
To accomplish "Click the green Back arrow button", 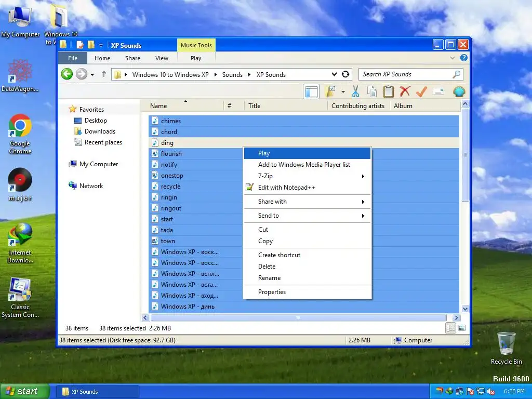I will click(67, 74).
